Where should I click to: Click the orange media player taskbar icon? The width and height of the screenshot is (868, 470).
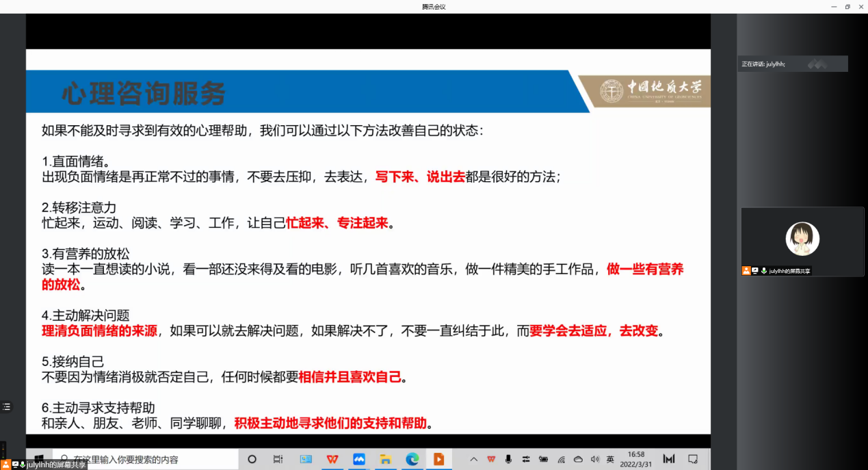coord(438,459)
